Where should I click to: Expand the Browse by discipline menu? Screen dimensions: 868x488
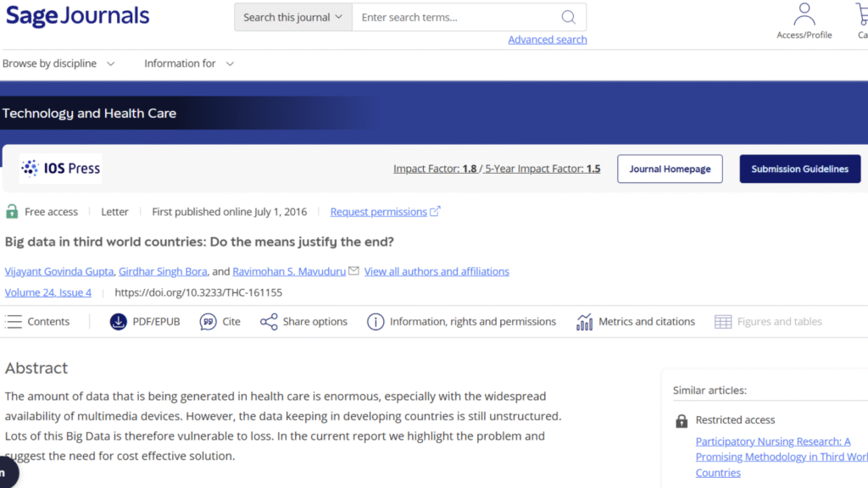(58, 64)
